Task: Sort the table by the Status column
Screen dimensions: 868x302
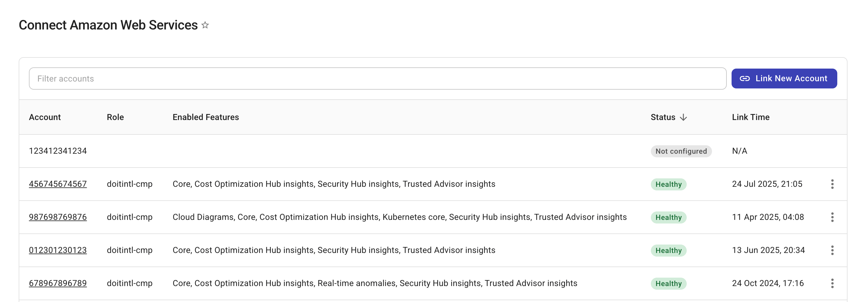Action: click(663, 117)
